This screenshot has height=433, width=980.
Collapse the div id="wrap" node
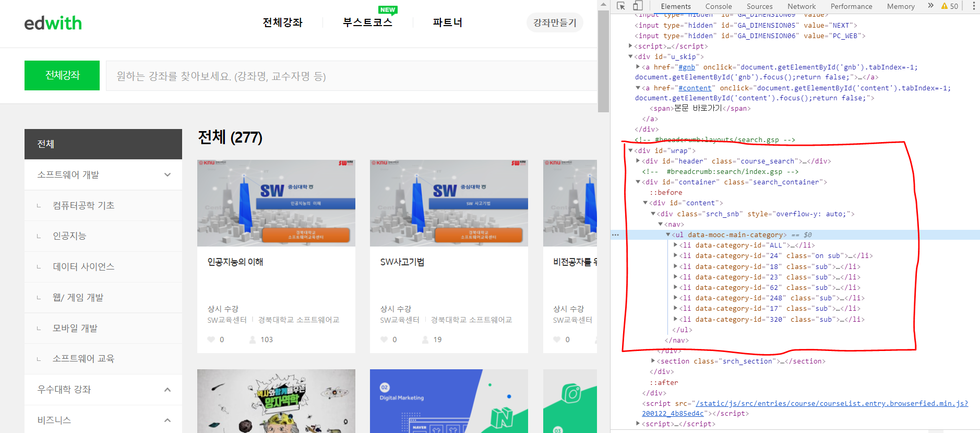tap(630, 150)
